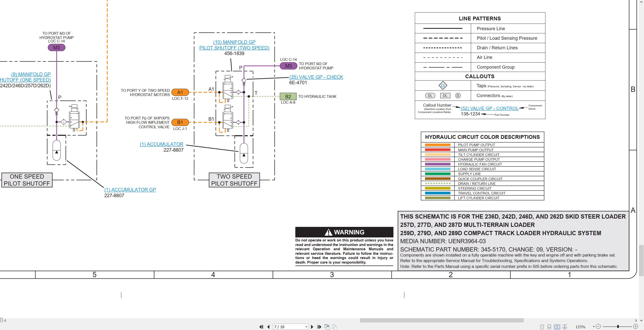
Task: Click the QUICK COUPLER CIRCUIT text
Action: (480, 179)
